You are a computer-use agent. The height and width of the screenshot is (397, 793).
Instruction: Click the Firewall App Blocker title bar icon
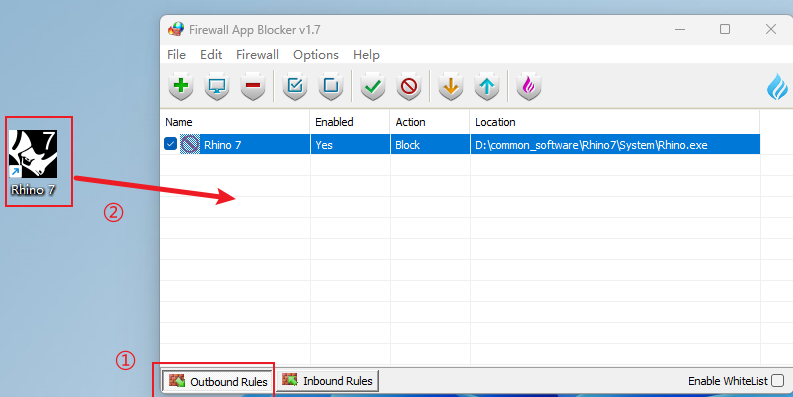[x=175, y=29]
